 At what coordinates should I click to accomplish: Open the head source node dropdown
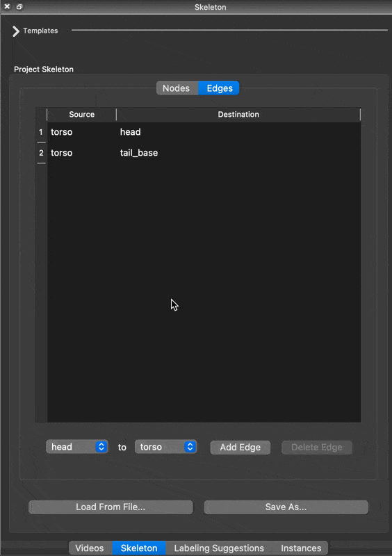pyautogui.click(x=77, y=447)
